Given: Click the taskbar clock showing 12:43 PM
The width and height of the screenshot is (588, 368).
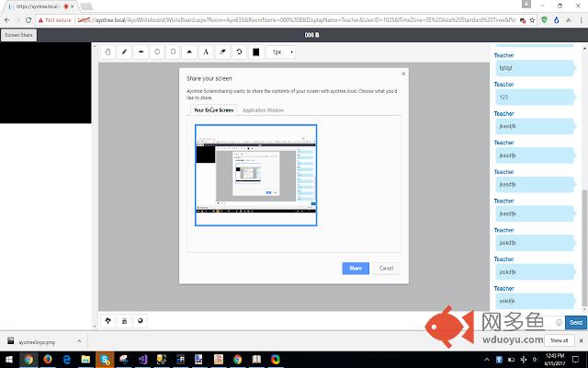Looking at the screenshot, I should tap(555, 360).
